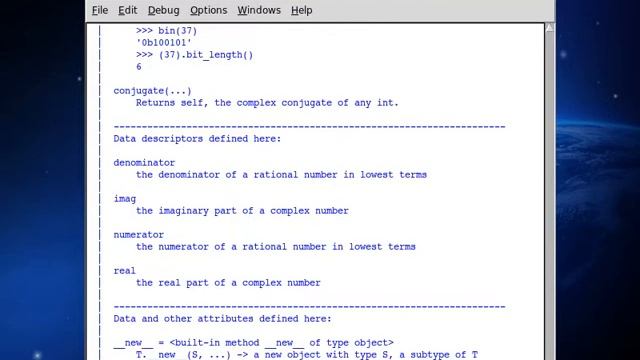Click the 'imag' descriptor name
The height and width of the screenshot is (360, 640).
coord(124,199)
